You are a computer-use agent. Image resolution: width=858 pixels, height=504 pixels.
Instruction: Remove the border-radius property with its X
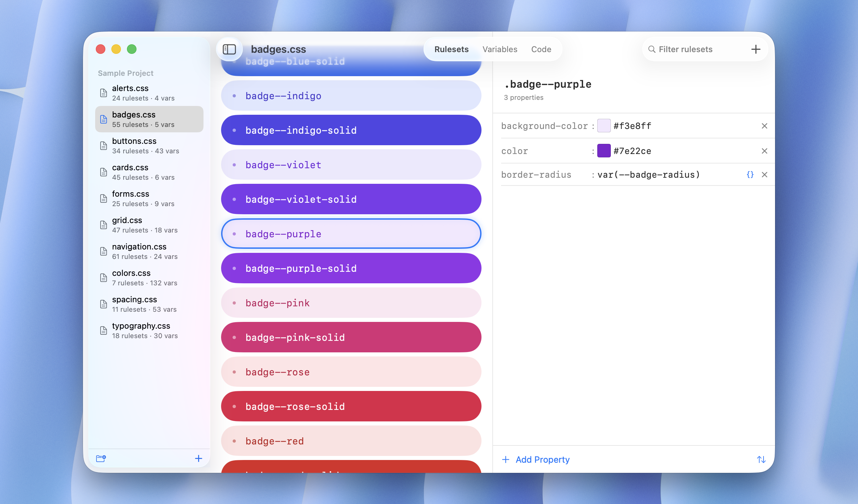pos(764,175)
